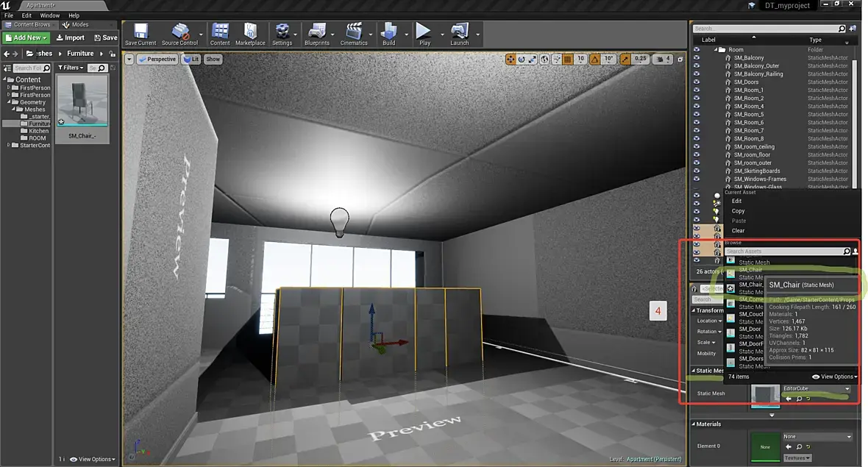Click the Show button in viewport

coord(213,60)
